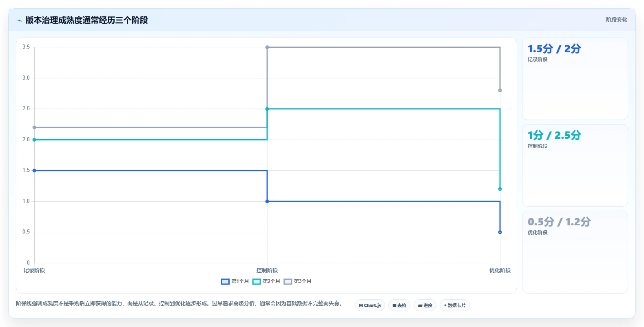Image resolution: width=644 pixels, height=327 pixels.
Task: Click the blue data point at 0.5 优化阶段
Action: [x=500, y=232]
